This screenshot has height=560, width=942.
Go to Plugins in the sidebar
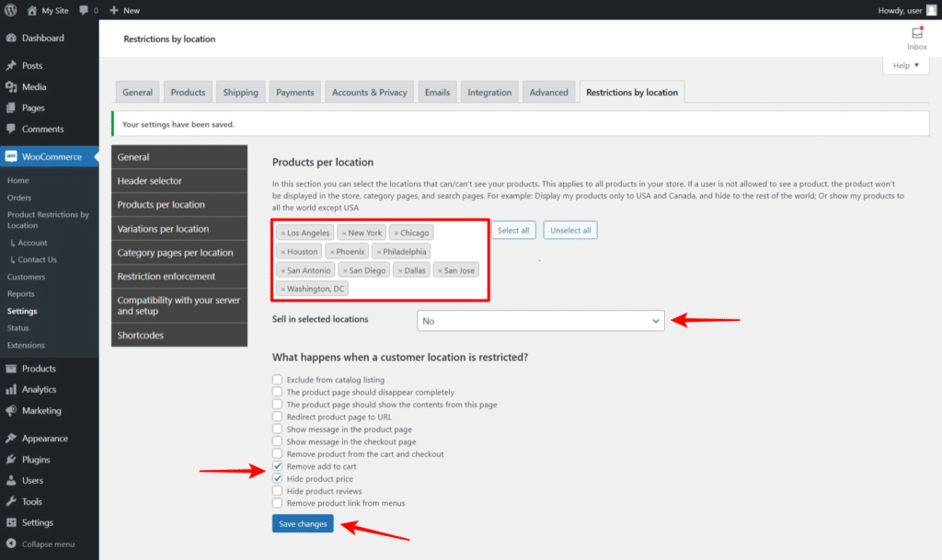tap(36, 460)
